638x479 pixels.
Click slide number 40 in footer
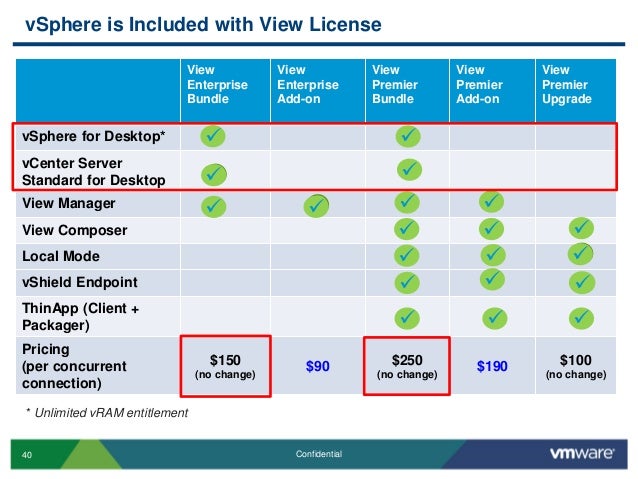[27, 455]
